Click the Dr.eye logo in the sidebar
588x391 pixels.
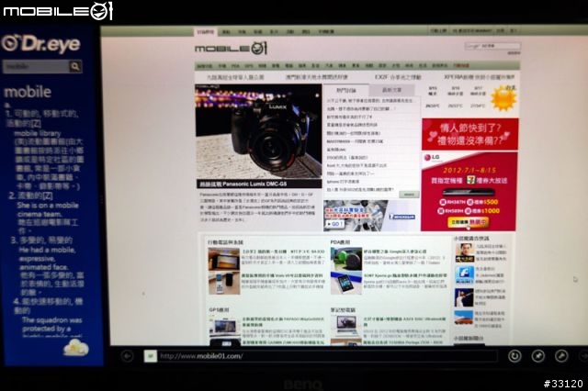[41, 43]
